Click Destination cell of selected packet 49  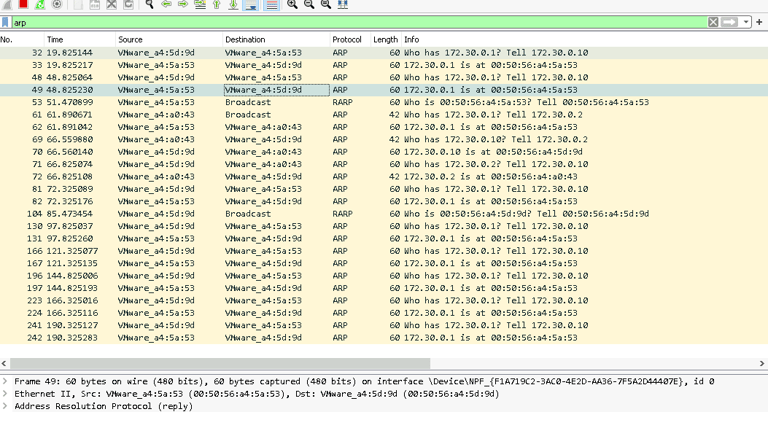(277, 90)
